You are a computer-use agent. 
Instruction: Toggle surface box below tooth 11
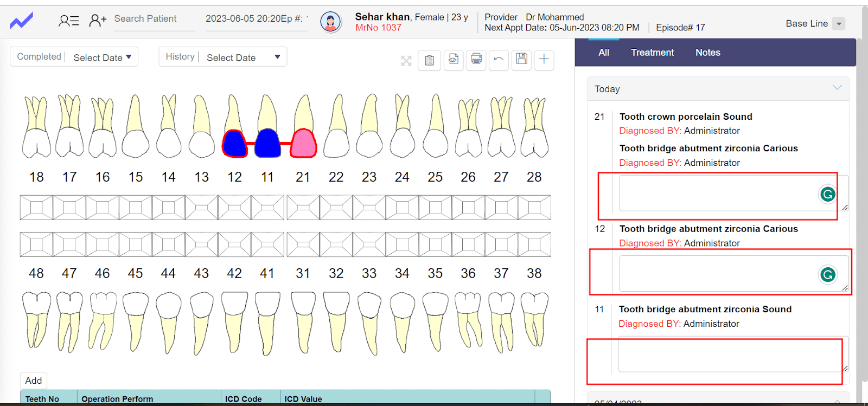click(267, 208)
